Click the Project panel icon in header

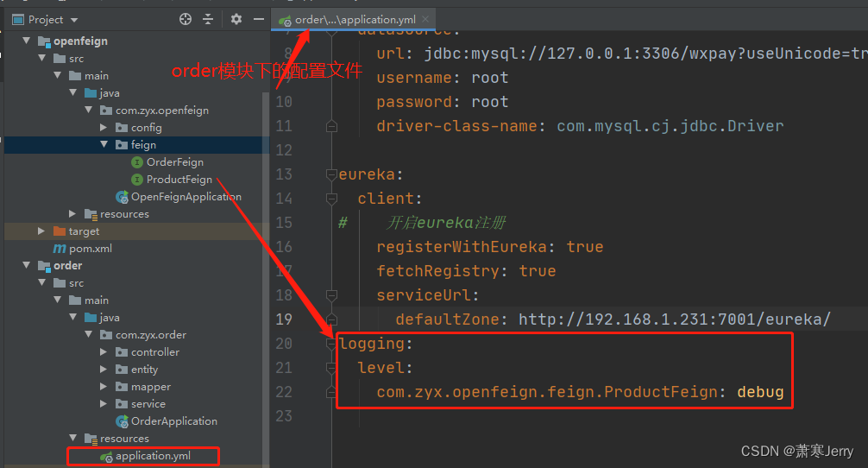click(18, 20)
